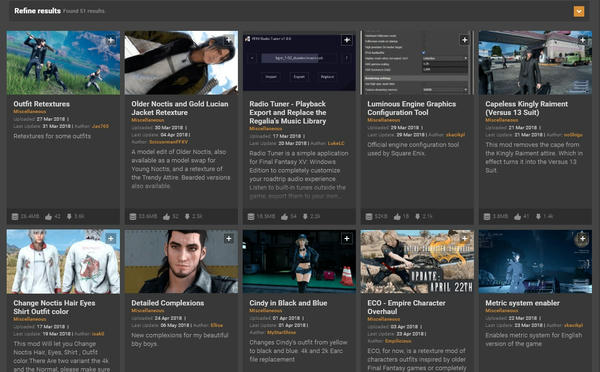
Task: Click the plus icon on Detailed Complexions thumbnail
Action: 228,239
